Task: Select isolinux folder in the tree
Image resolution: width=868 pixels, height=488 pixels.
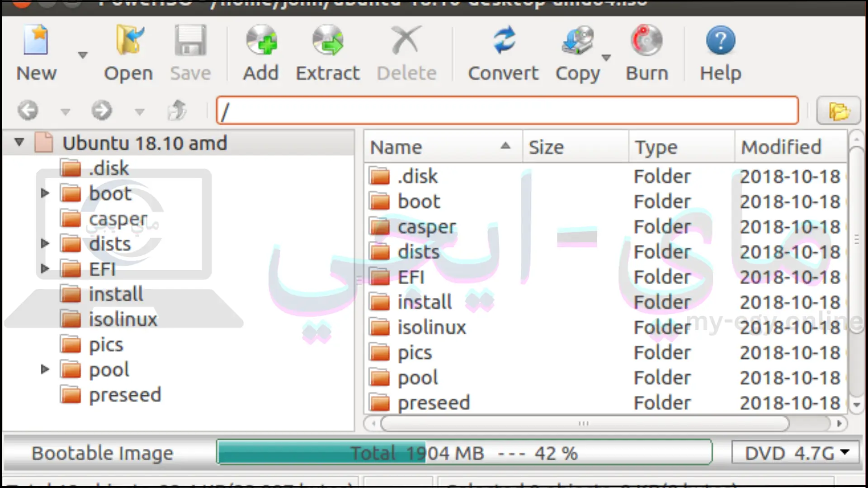Action: click(x=123, y=319)
